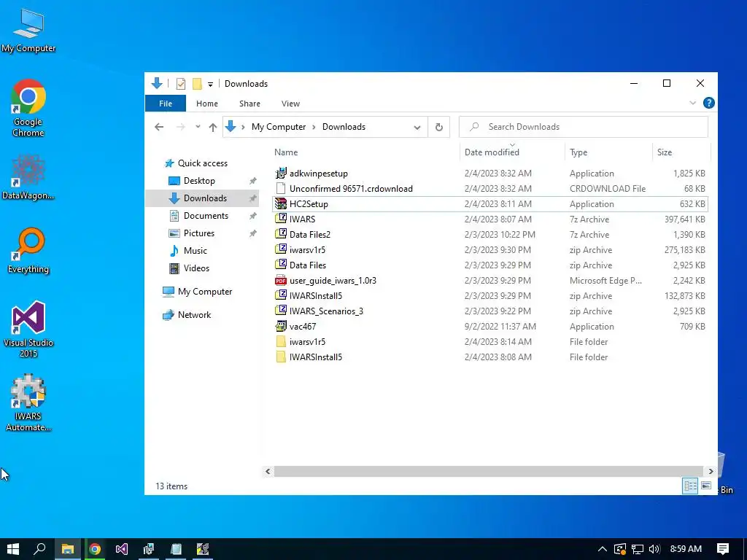
Task: Sort by Date modified column header
Action: pos(492,152)
